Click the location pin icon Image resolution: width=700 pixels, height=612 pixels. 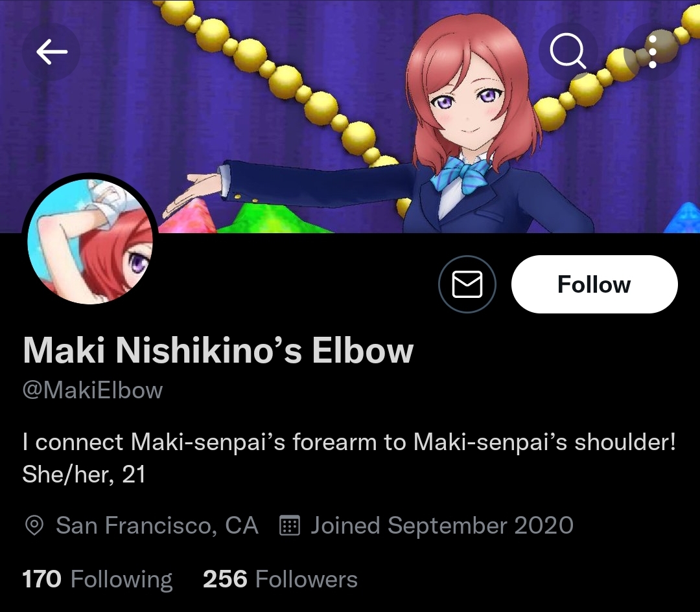[34, 525]
